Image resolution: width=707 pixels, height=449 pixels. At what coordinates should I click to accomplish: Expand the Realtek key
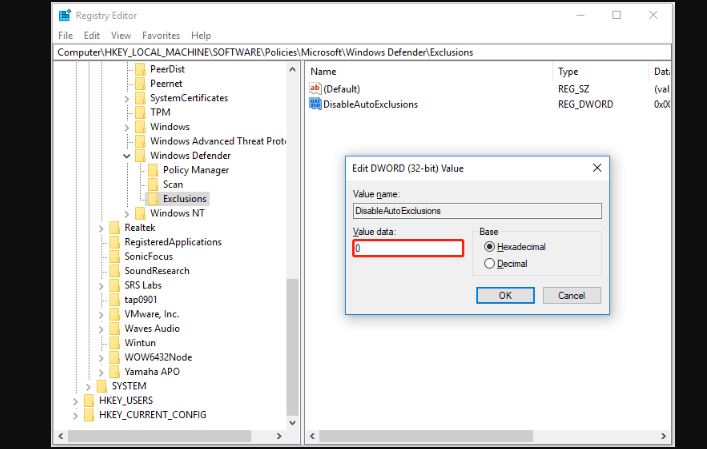(101, 229)
